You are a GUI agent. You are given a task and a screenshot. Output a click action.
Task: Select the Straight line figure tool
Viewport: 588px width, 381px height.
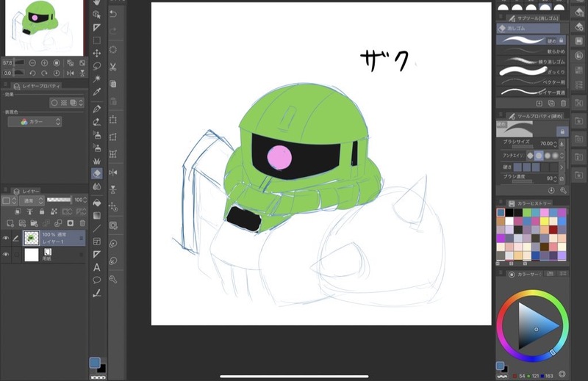(97, 228)
